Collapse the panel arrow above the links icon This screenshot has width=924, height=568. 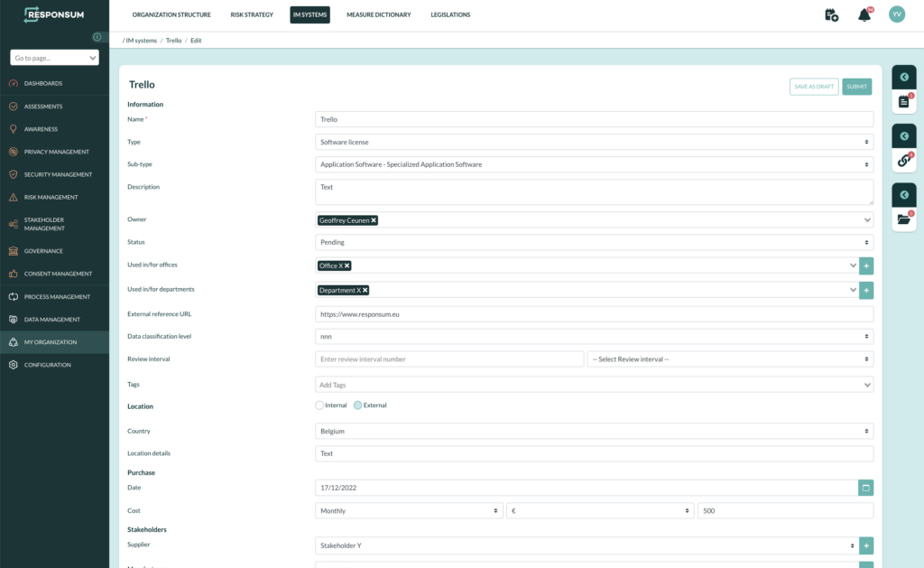tap(904, 136)
